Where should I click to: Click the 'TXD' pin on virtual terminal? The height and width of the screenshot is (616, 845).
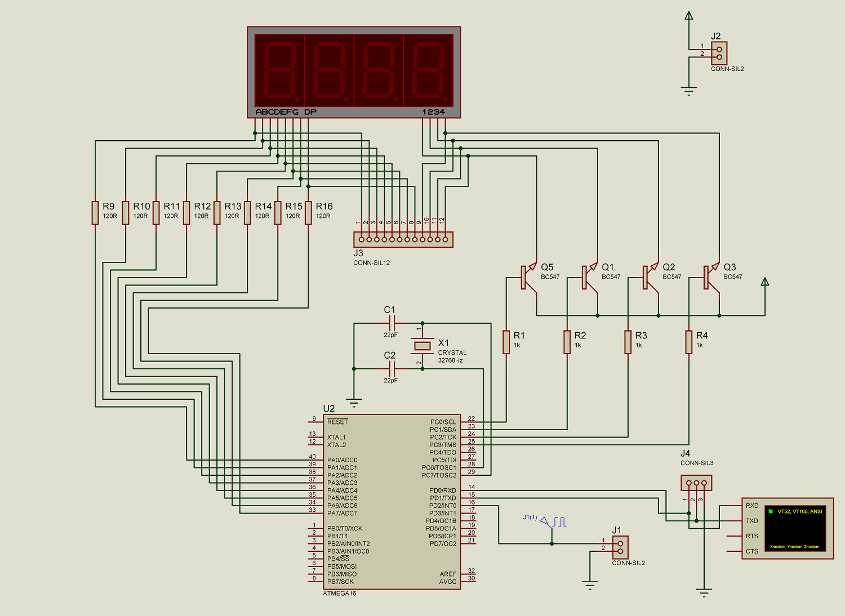coord(752,521)
